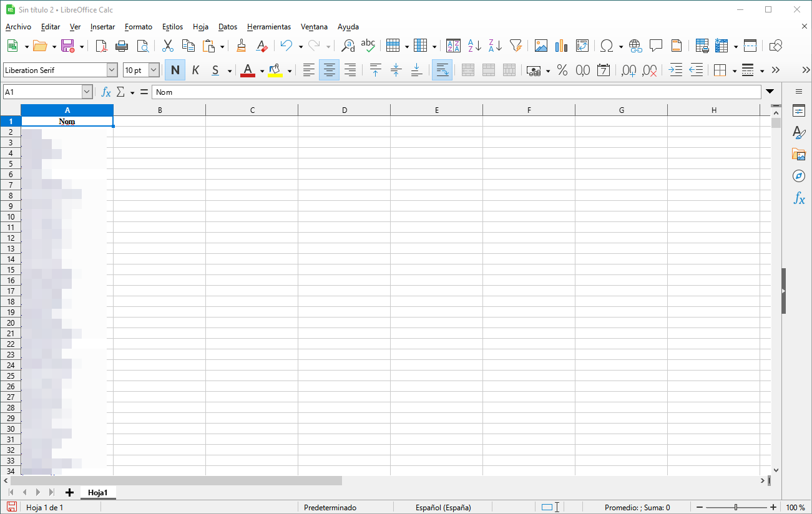Open the font color palette arrow
The image size is (812, 514).
click(262, 70)
